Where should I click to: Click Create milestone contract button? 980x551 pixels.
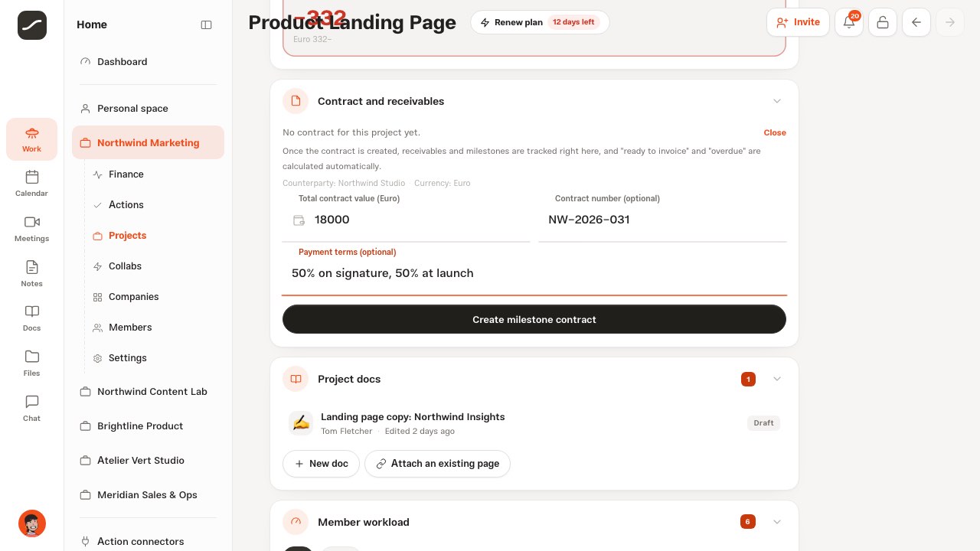534,319
